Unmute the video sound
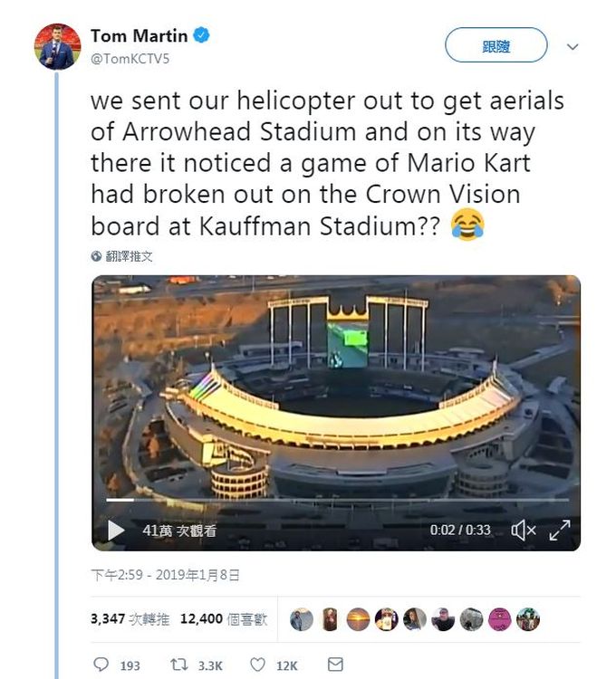 (x=524, y=530)
